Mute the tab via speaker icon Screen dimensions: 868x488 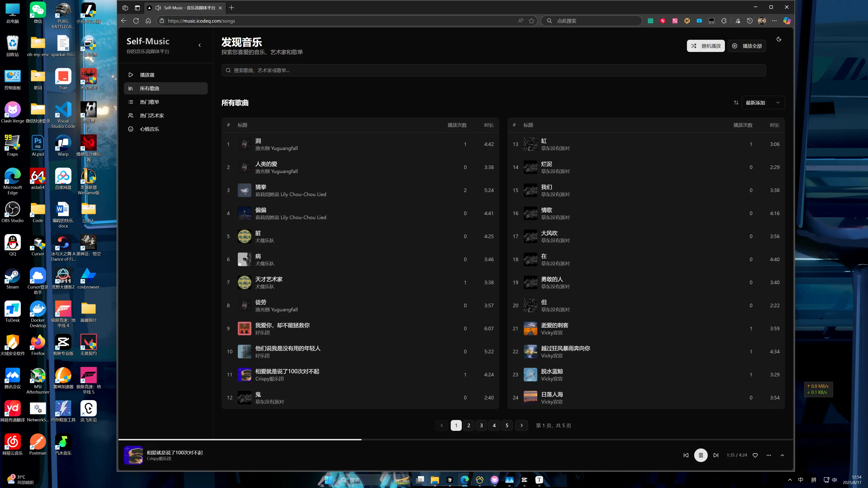[158, 8]
